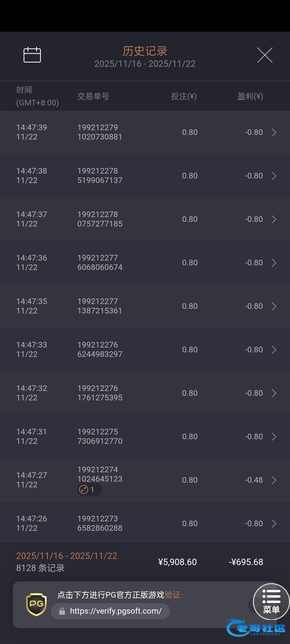
Task: Expand the -0.48 profit record
Action: (274, 480)
